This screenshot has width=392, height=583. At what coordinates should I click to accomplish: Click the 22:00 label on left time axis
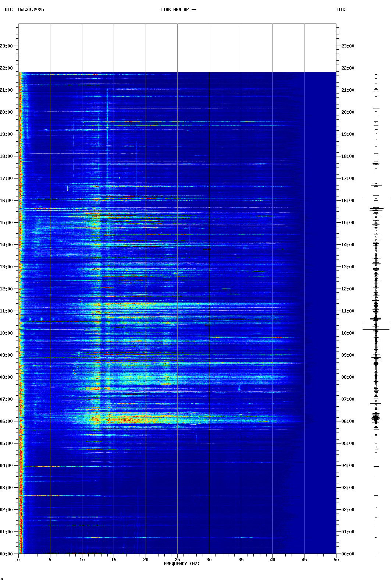(x=7, y=68)
